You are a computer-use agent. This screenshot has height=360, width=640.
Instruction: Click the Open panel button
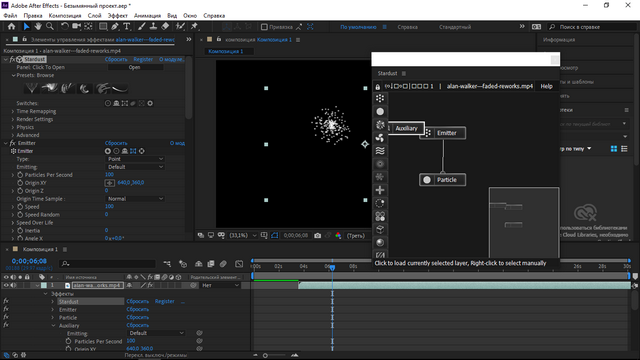135,67
